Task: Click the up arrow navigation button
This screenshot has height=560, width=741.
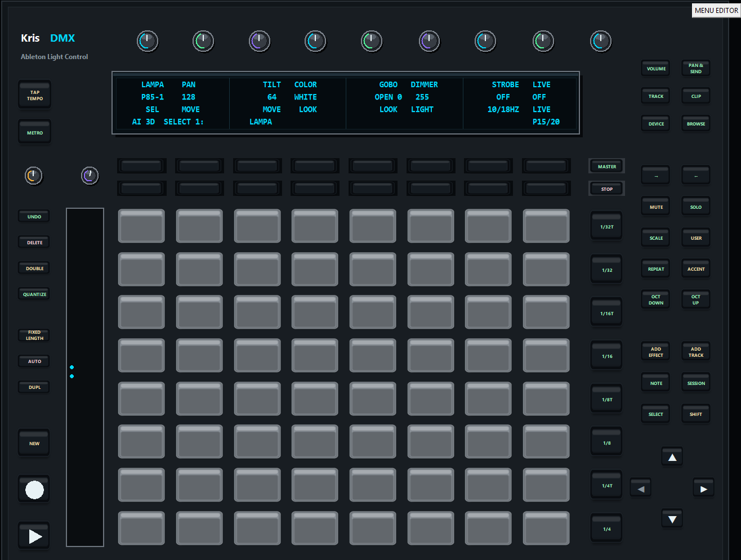Action: 672,458
